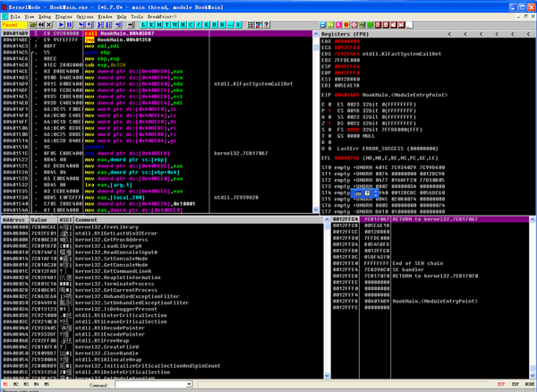Open Threads window with T icon
Image resolution: width=537 pixels, height=392 pixels.
[167, 25]
